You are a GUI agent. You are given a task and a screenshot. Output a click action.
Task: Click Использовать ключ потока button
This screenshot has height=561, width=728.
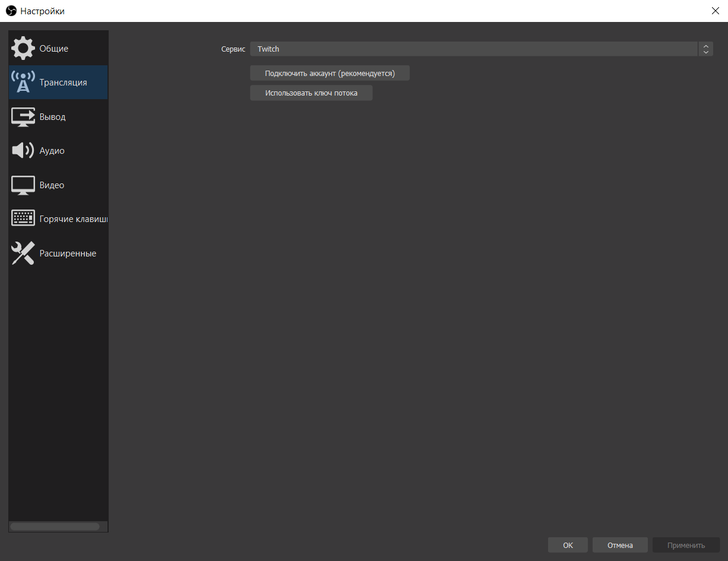(311, 93)
